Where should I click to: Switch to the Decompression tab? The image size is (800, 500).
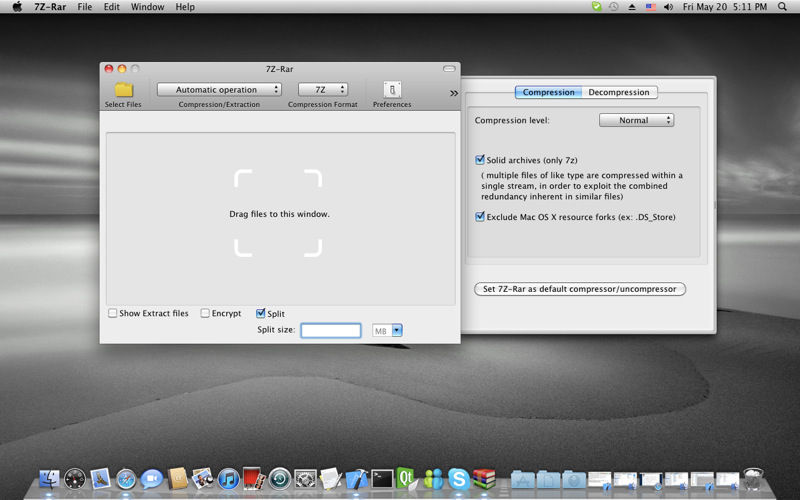(619, 92)
